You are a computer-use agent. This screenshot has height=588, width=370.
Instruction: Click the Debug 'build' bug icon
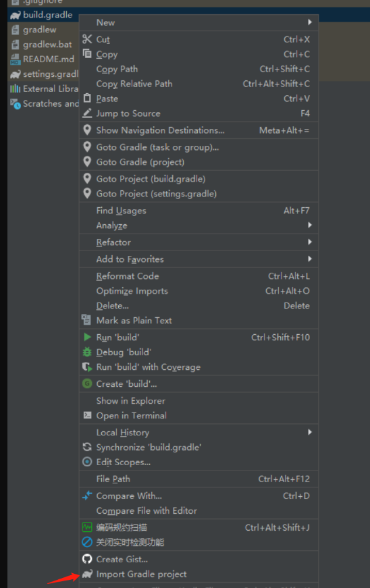[87, 352]
